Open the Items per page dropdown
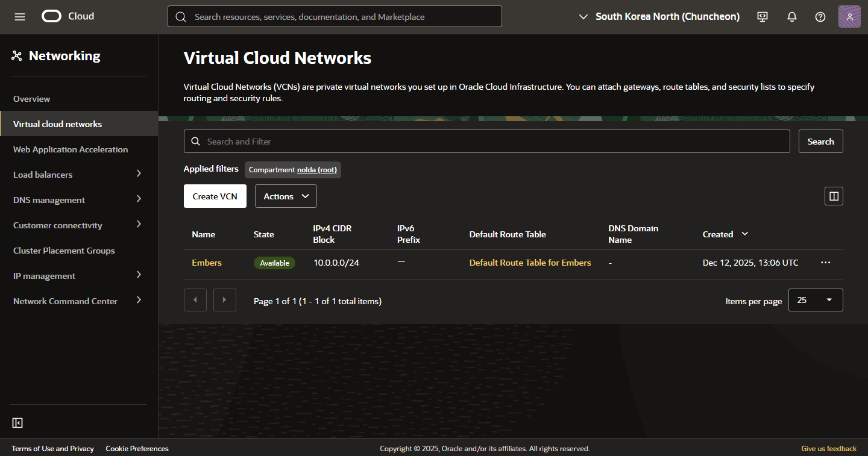The width and height of the screenshot is (868, 456). [x=816, y=300]
